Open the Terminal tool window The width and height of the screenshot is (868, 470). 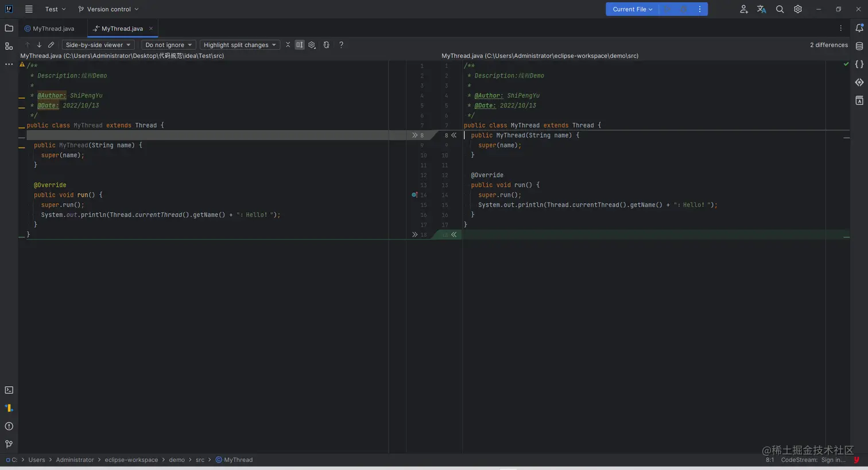(9, 390)
